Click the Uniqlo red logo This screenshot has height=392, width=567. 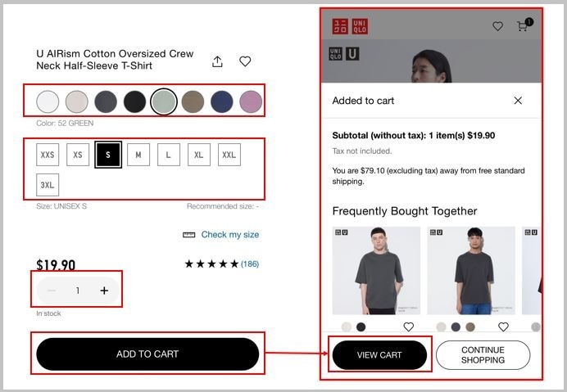coord(350,27)
